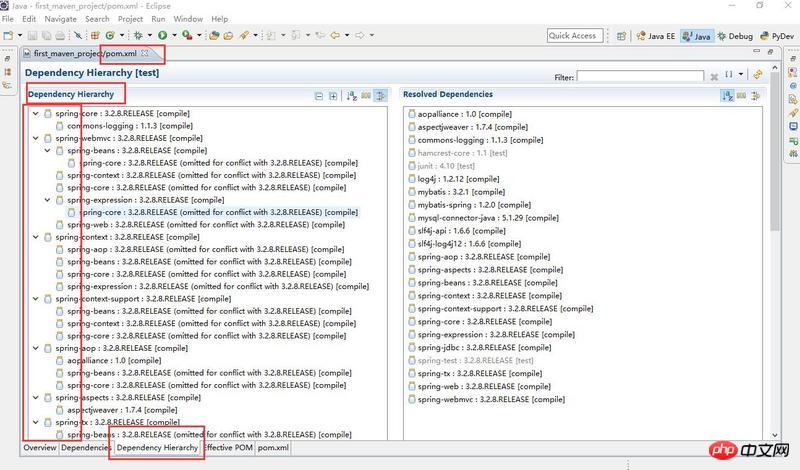Collapse the spring-context-support tree node

36,298
